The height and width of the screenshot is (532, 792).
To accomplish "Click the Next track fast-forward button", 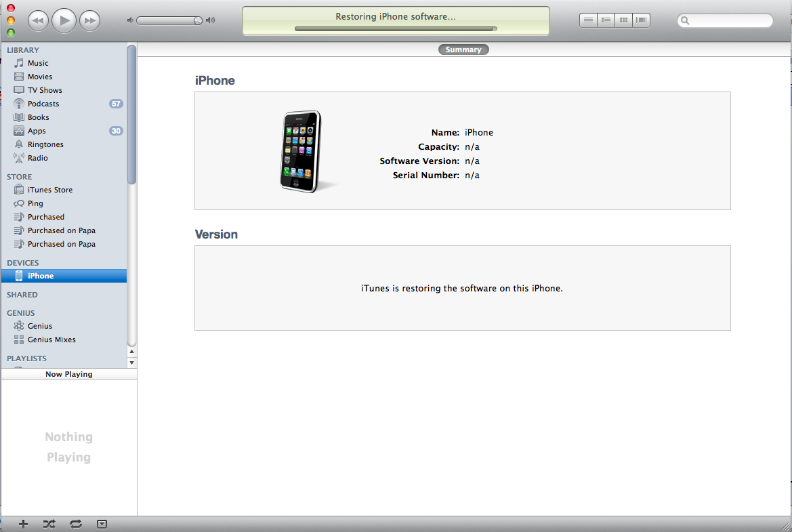I will tap(90, 21).
